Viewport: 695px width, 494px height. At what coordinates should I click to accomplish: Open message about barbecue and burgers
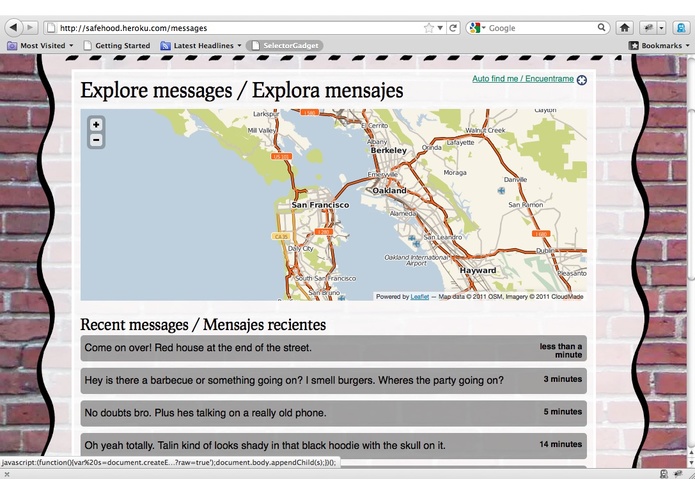click(x=333, y=380)
